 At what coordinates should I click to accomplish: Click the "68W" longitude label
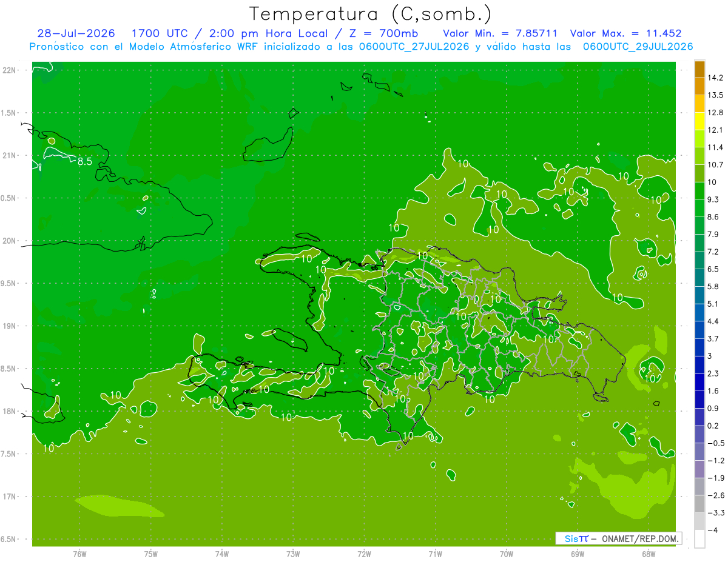click(x=649, y=554)
